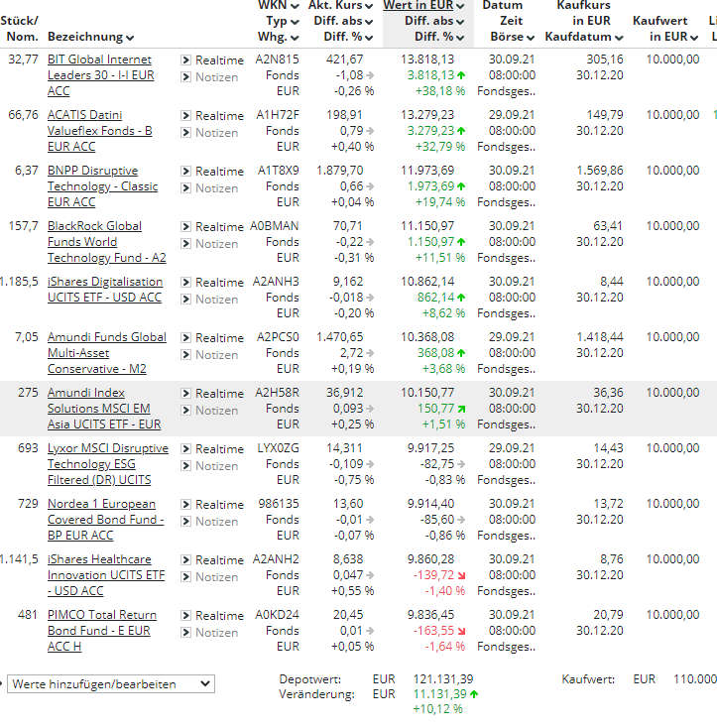Open Lyxor MSCI Disruptive Technology link
This screenshot has height=728, width=717.
pyautogui.click(x=108, y=464)
